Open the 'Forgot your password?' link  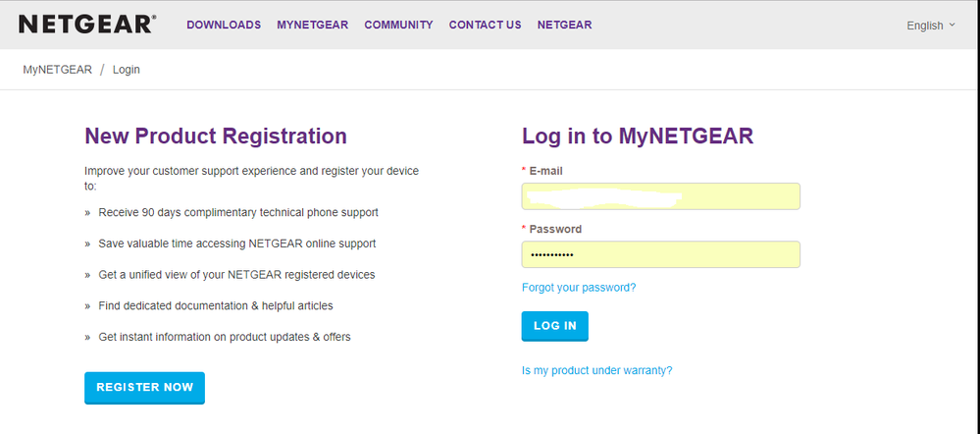click(579, 288)
